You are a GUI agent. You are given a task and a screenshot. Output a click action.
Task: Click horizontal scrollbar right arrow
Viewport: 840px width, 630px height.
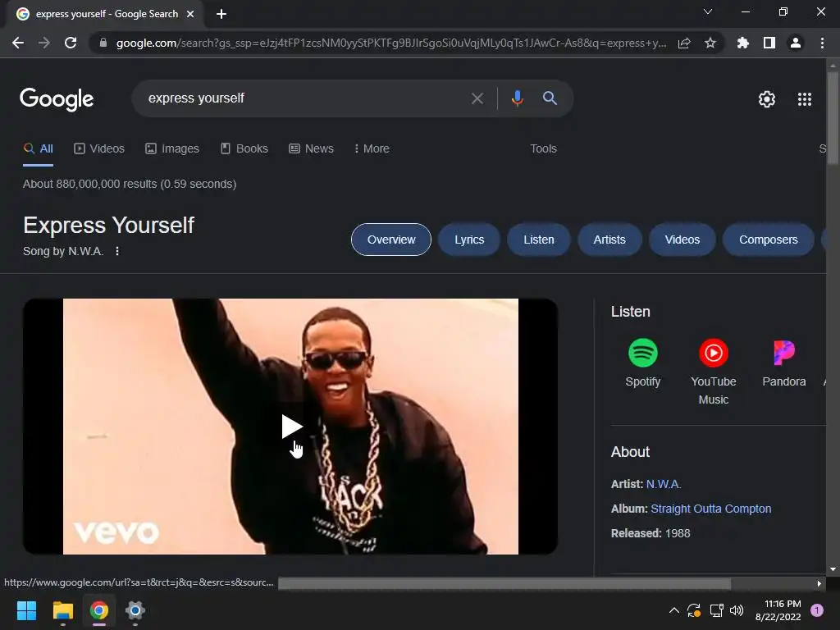pyautogui.click(x=819, y=583)
